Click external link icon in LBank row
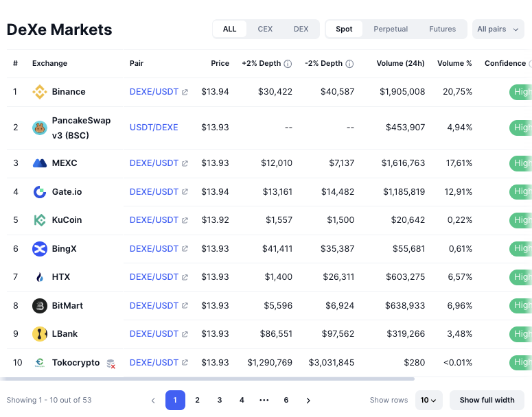 coord(185,334)
